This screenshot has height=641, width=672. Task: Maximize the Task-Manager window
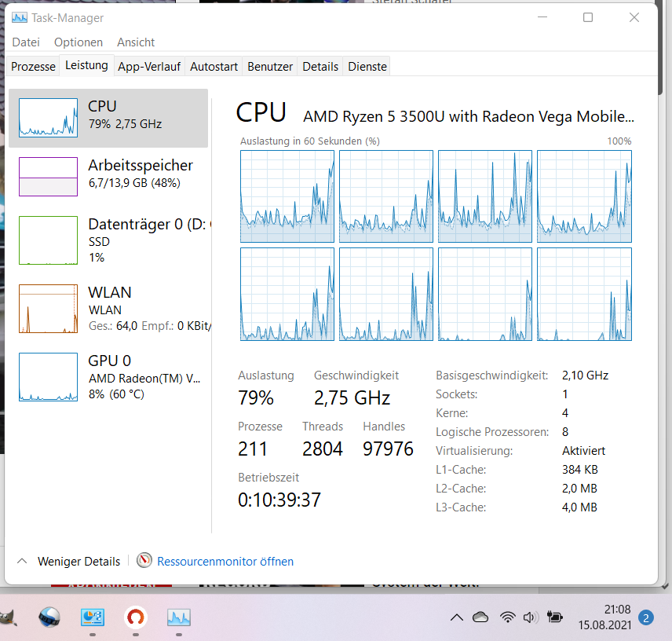[x=588, y=17]
